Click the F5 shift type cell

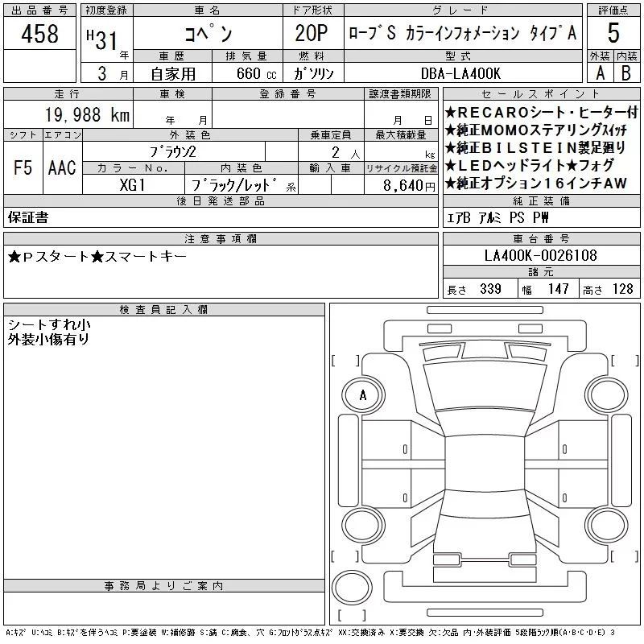click(23, 167)
